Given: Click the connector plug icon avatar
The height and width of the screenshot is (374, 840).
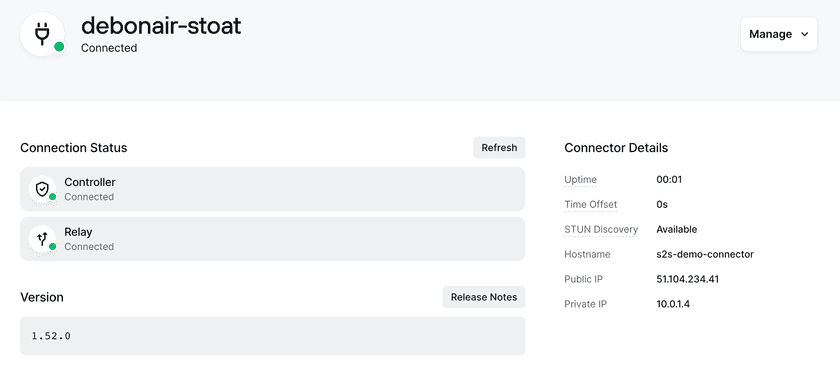Looking at the screenshot, I should (x=42, y=34).
